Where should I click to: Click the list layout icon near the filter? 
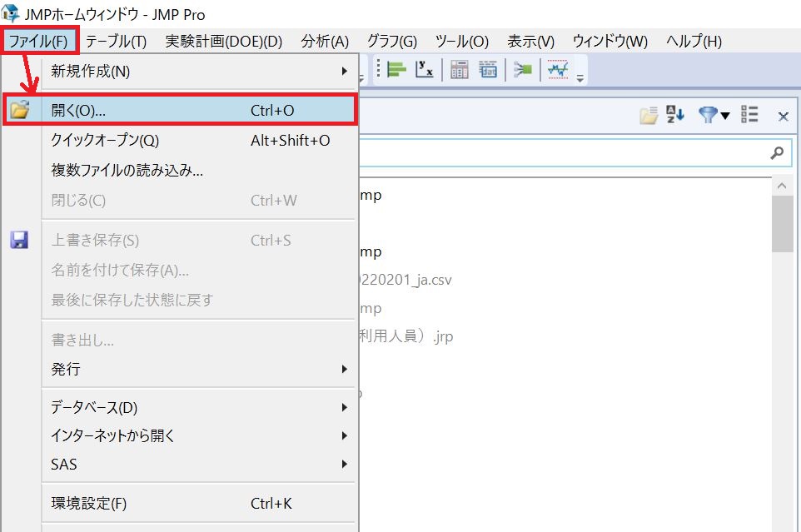[x=749, y=115]
